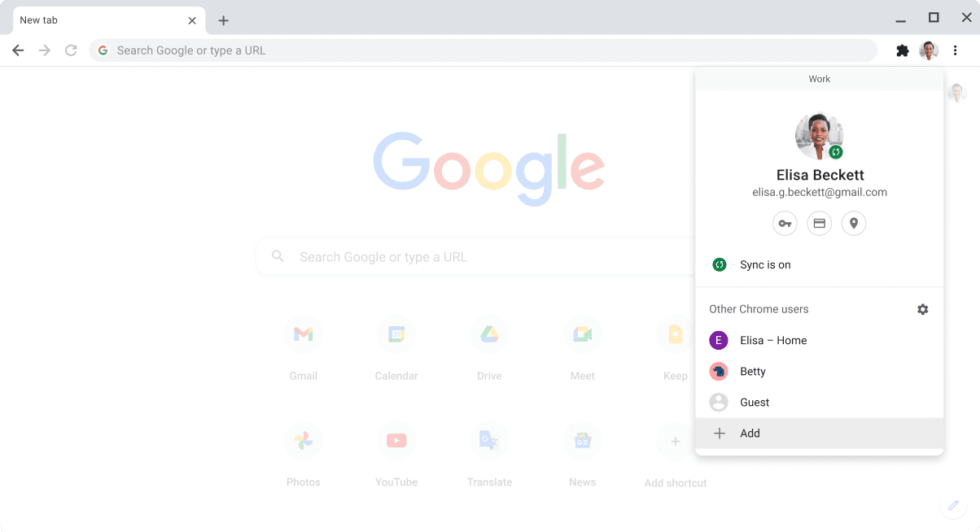This screenshot has width=980, height=532.
Task: Open payment methods card icon
Action: point(819,223)
